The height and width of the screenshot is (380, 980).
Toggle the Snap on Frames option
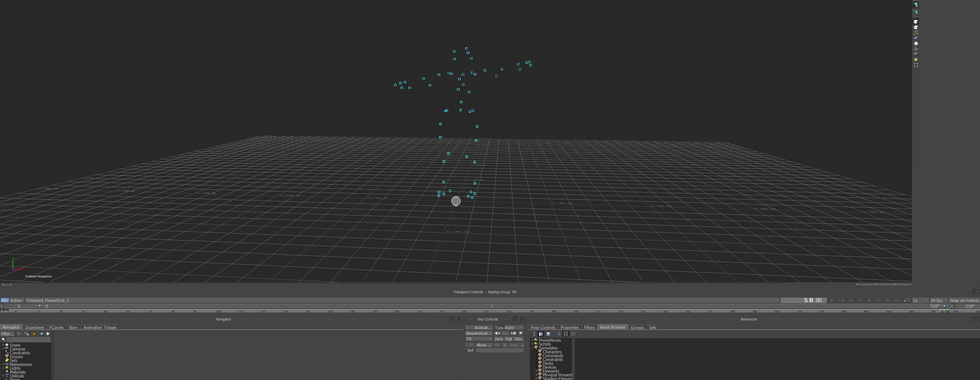(964, 301)
